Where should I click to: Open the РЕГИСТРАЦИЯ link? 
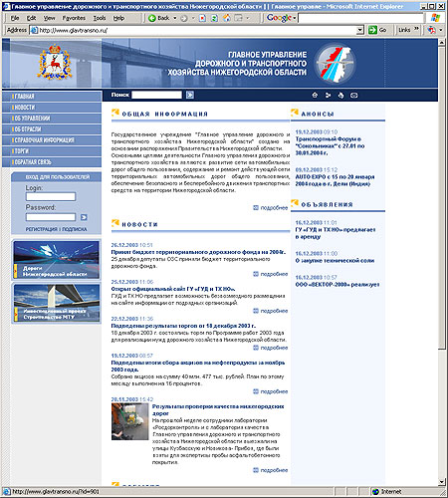[42, 229]
